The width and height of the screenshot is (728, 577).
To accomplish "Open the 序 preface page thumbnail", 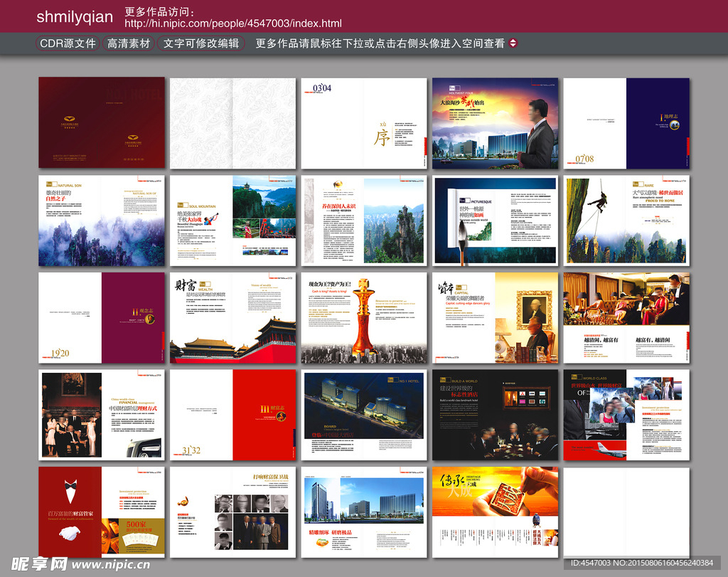I will [x=363, y=123].
